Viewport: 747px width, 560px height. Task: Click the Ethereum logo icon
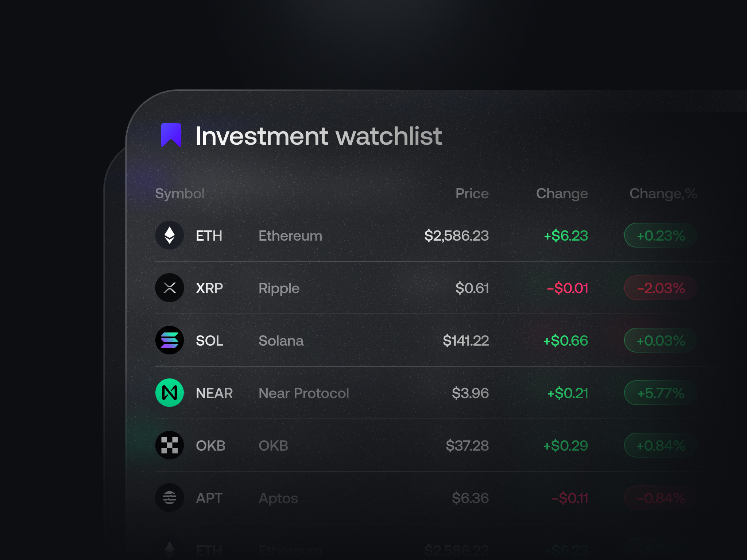170,235
